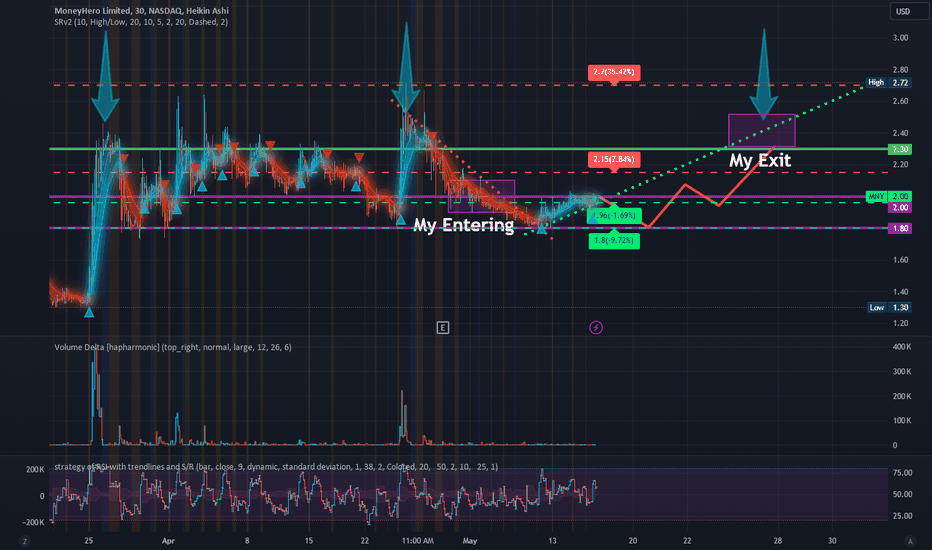Click the 100K volume scale value
This screenshot has height=550, width=932.
902,421
